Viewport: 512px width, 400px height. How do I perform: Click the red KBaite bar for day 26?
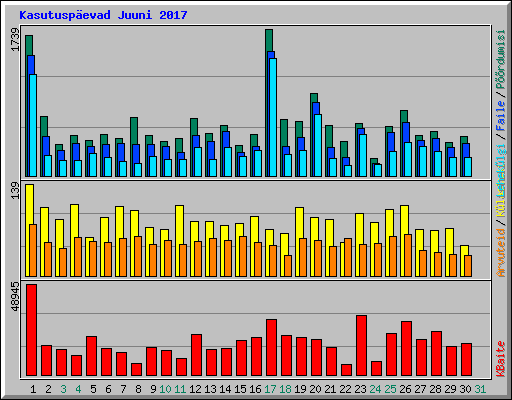click(x=407, y=349)
